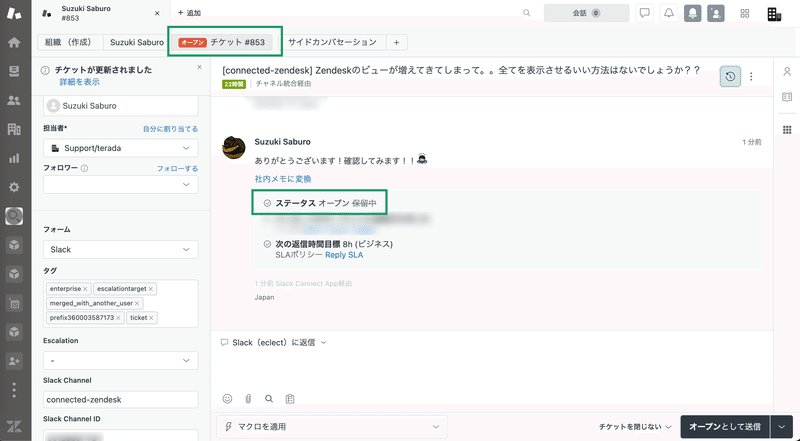Click the highlighted search app icon in sidebar
Viewport: 800px width, 441px height.
coord(14,216)
